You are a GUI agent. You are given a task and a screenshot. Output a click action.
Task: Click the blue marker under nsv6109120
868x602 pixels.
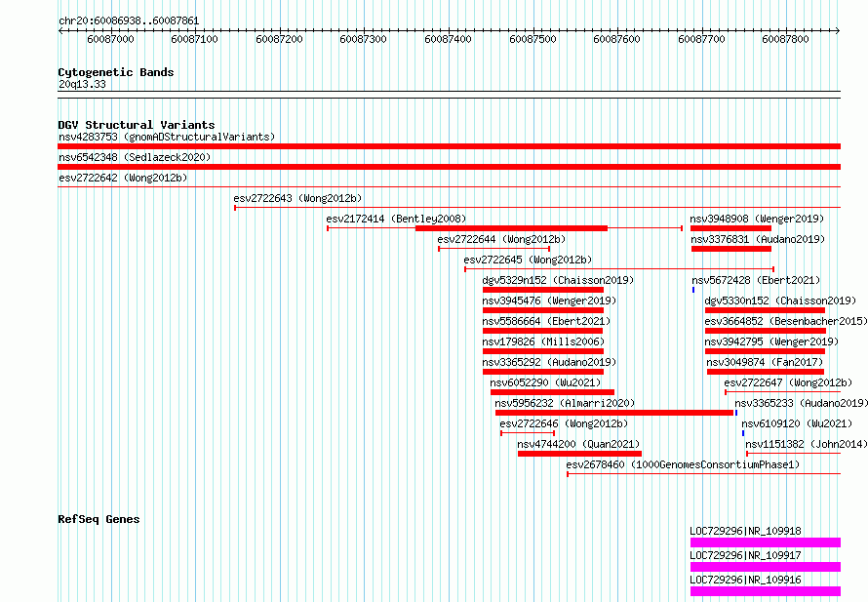click(x=743, y=433)
